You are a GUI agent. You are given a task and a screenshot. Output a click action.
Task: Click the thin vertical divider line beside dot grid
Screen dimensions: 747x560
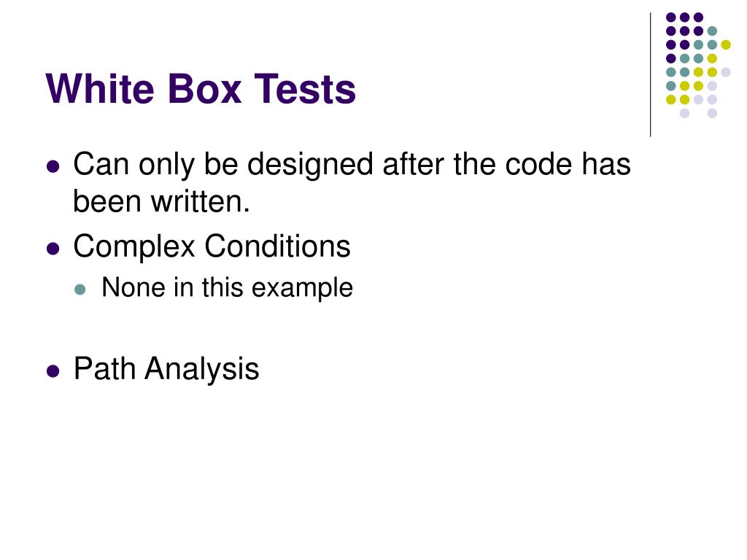pos(650,75)
